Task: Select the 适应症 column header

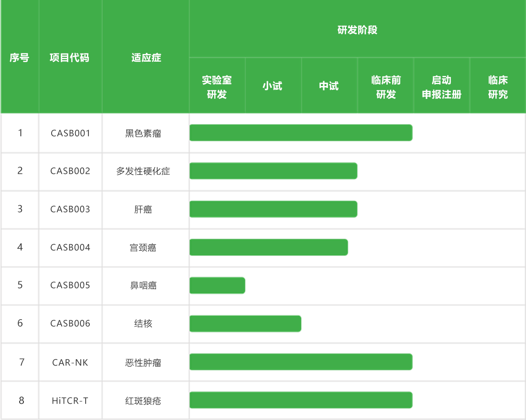Action: point(146,58)
